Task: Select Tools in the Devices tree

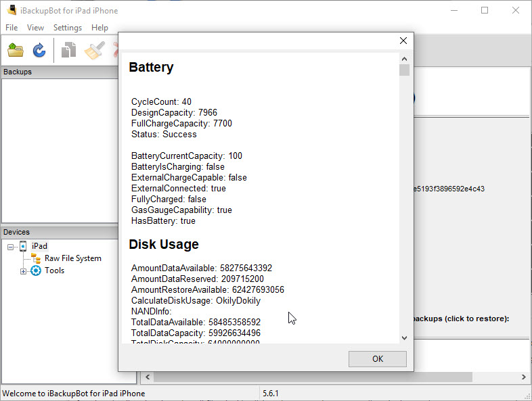Action: (54, 270)
